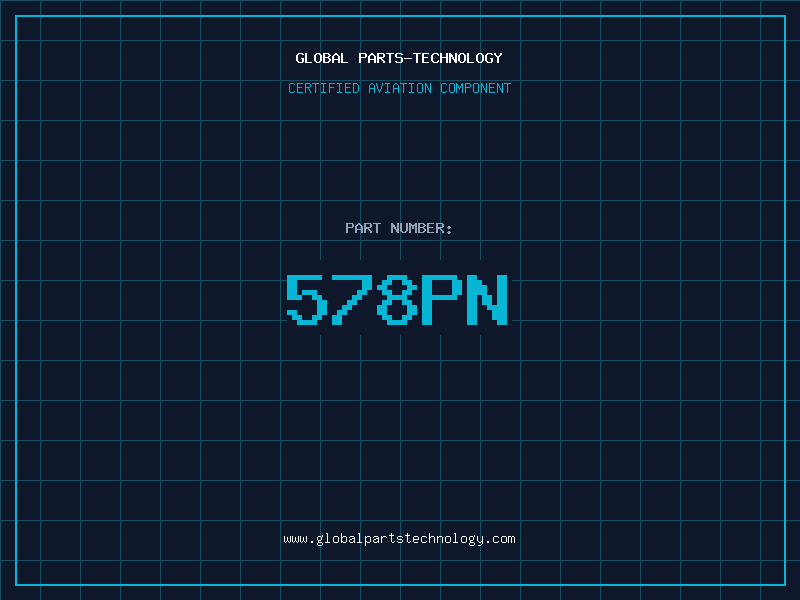Click the digit 5 in the part number

tap(307, 299)
